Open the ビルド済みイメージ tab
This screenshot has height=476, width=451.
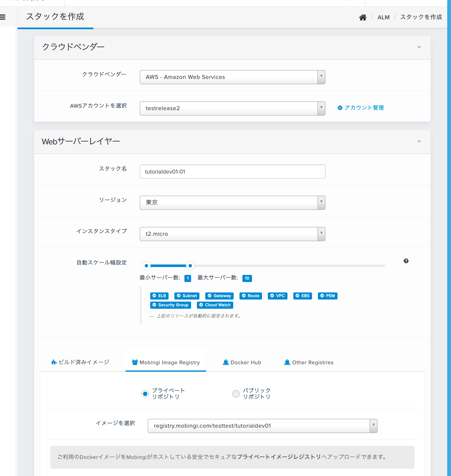(x=81, y=362)
